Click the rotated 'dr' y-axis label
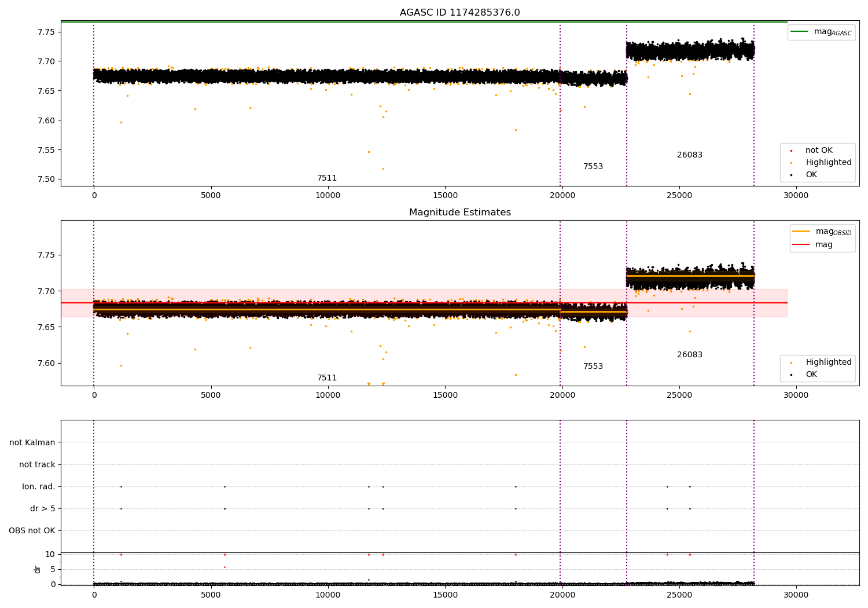Viewport: 868px width, 608px height. coord(38,570)
